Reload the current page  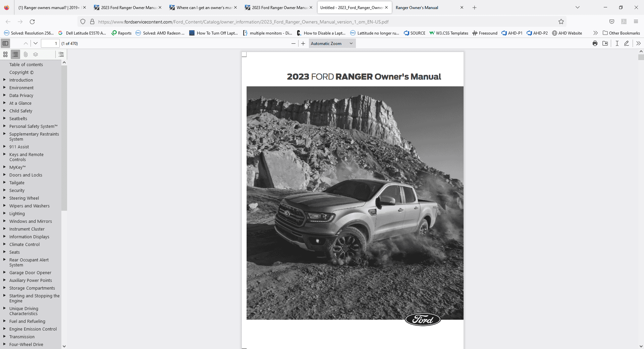point(32,21)
